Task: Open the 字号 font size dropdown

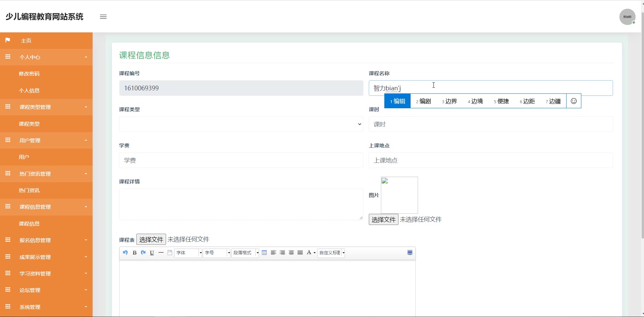Action: pyautogui.click(x=217, y=253)
